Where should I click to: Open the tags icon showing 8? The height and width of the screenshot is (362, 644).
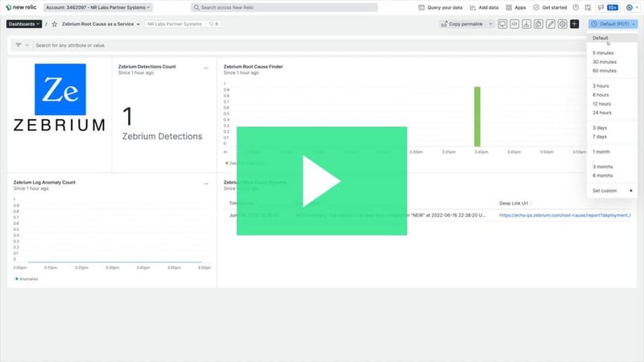coord(214,24)
